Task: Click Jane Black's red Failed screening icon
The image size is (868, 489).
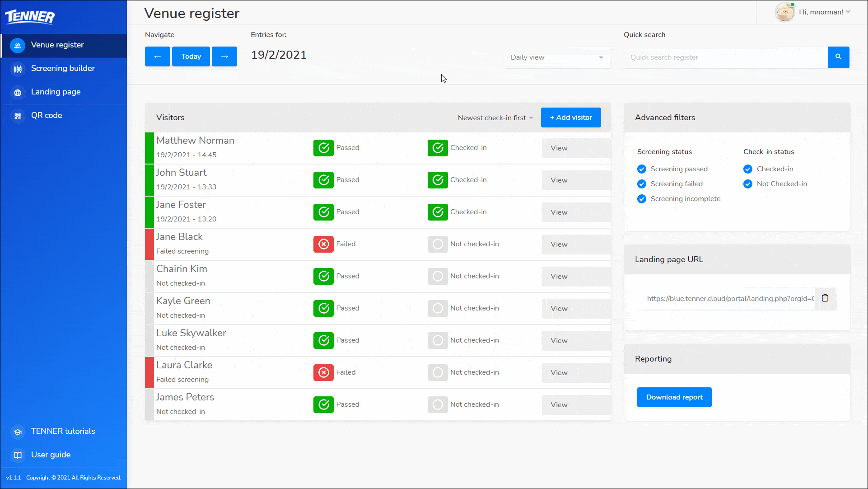Action: (323, 244)
